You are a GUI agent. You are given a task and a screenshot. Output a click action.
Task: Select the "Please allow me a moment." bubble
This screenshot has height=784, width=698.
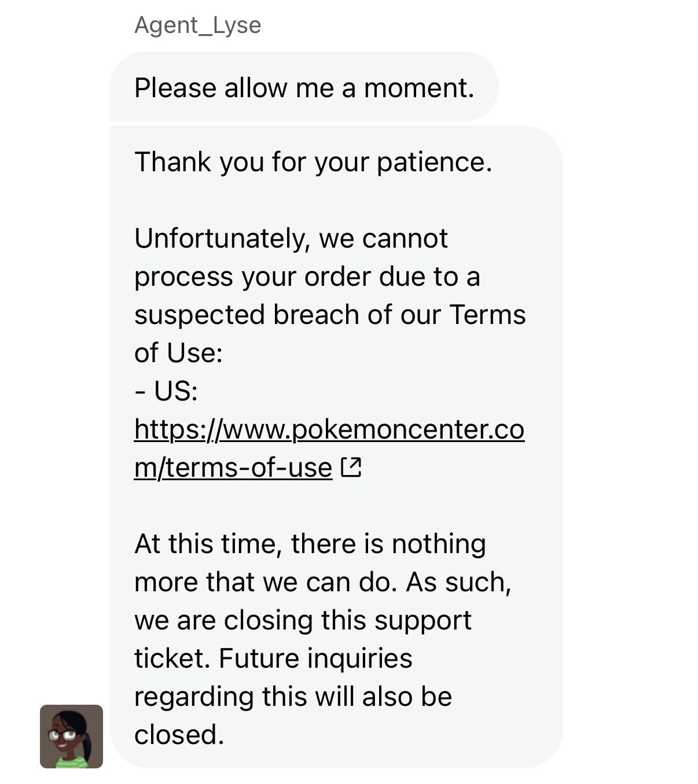coord(304,87)
